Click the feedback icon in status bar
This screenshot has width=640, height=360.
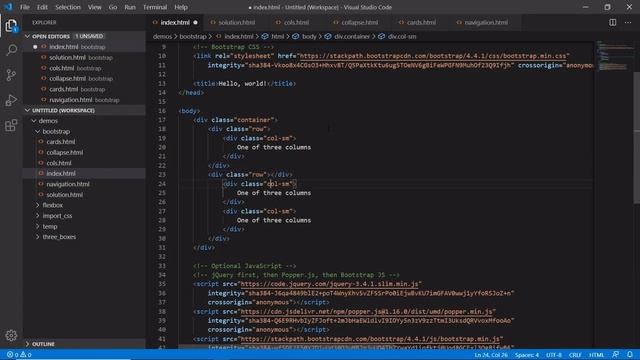tap(616, 355)
